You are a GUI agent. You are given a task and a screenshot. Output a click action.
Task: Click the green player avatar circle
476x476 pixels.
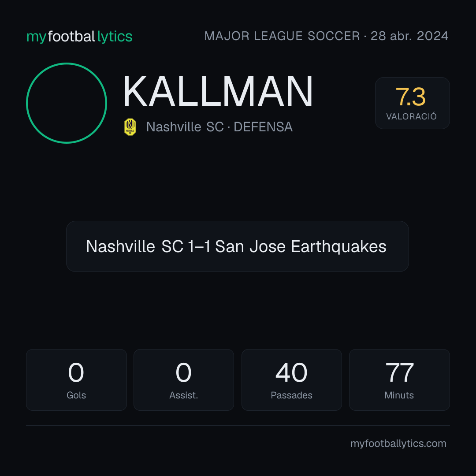67,103
